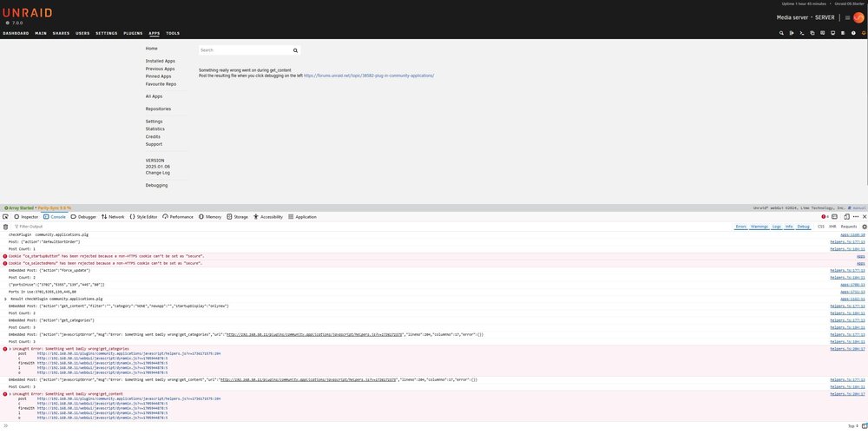
Task: Open the Main menu
Action: (x=41, y=33)
